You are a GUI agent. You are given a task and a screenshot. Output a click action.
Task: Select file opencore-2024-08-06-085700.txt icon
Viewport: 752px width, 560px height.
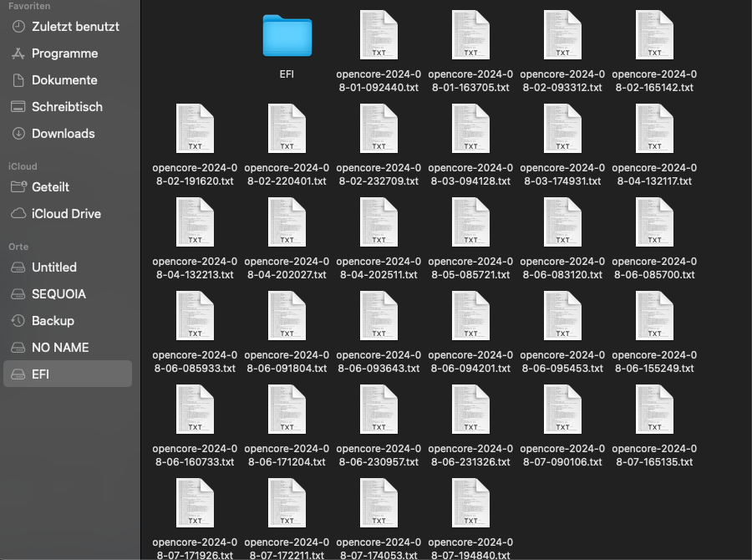tap(654, 221)
